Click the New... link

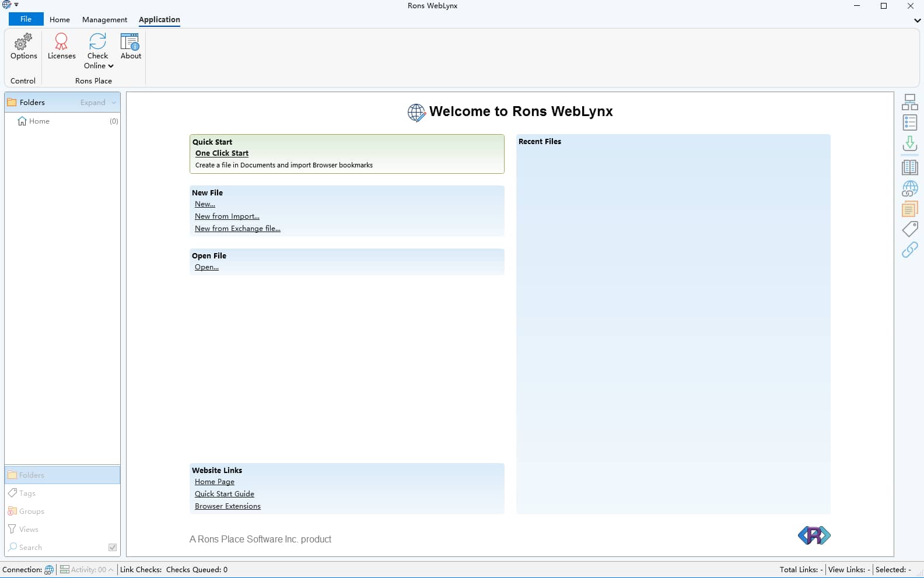click(x=205, y=204)
